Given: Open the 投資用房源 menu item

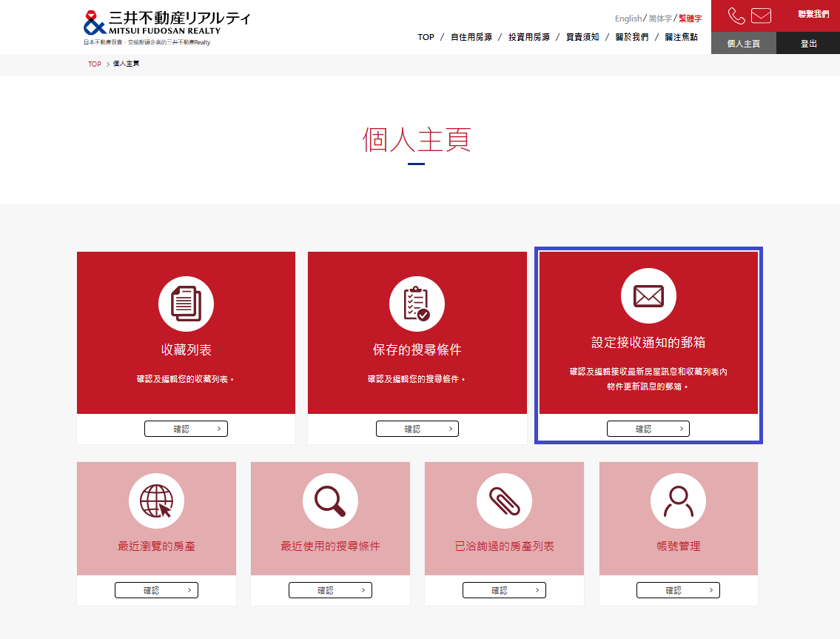Looking at the screenshot, I should point(528,37).
